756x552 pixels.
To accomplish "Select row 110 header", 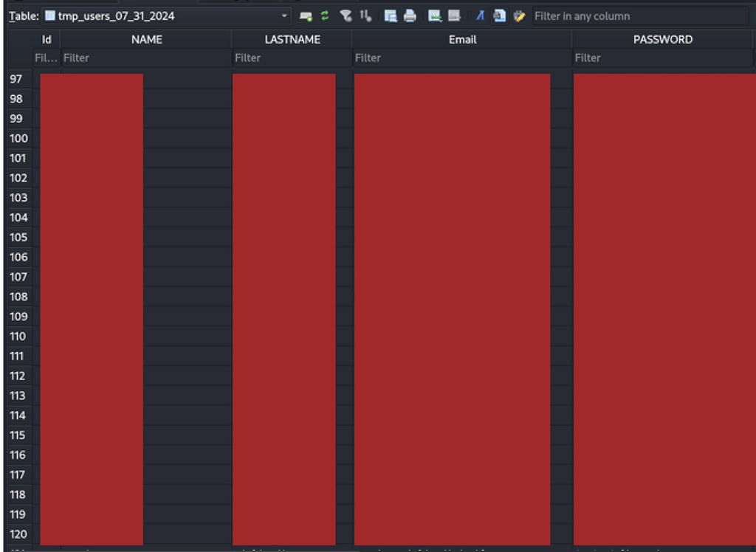I will tap(19, 336).
